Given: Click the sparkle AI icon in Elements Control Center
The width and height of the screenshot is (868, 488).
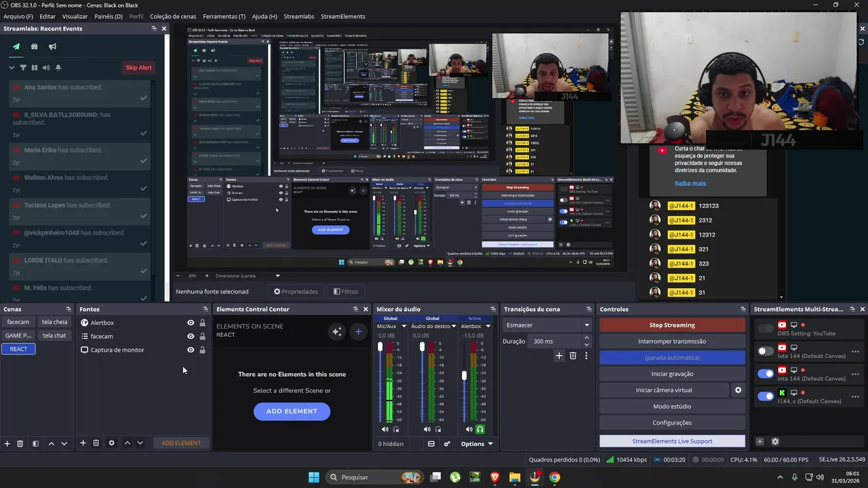Looking at the screenshot, I should tap(336, 331).
